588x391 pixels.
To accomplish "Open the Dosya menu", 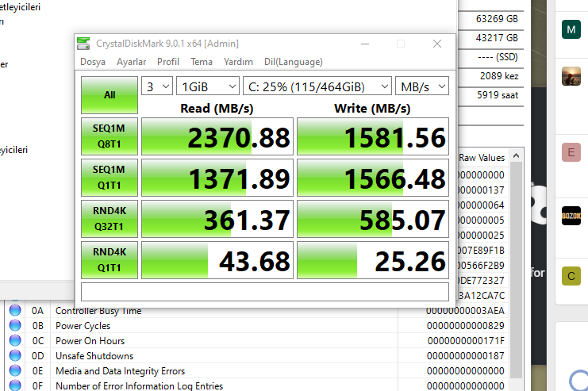I will (x=93, y=62).
